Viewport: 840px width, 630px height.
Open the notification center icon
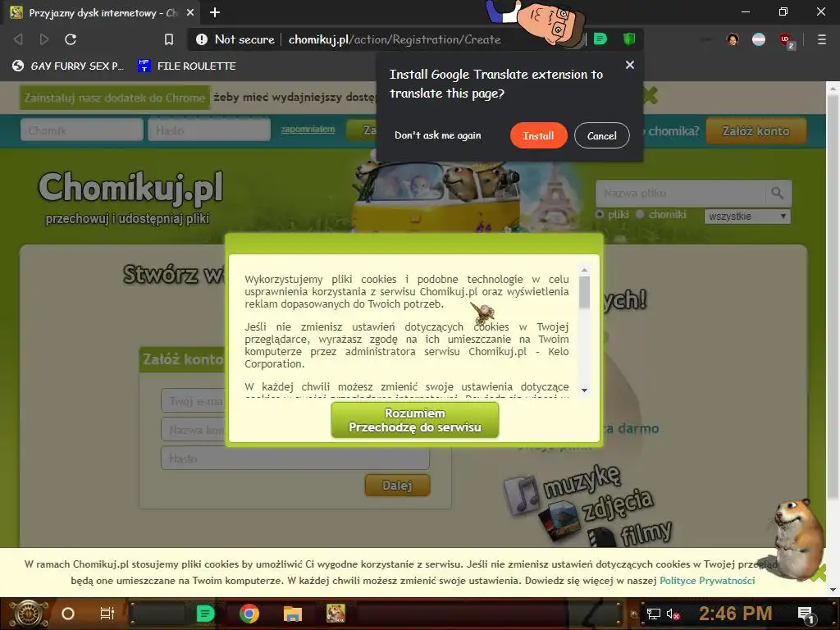[x=806, y=614]
